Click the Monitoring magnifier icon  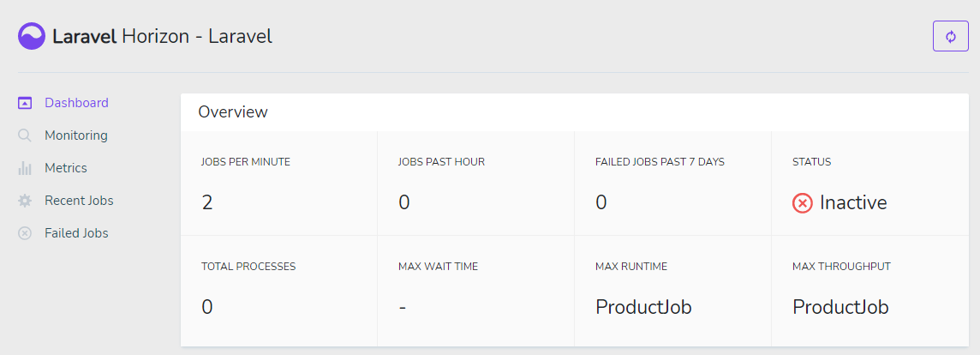(24, 135)
